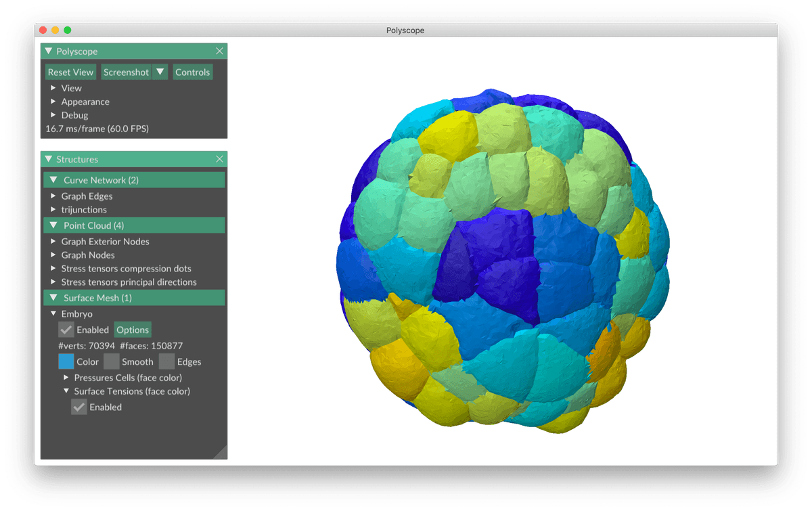Uncheck Surface Tensions Enabled checkbox
This screenshot has width=812, height=511.
click(79, 407)
